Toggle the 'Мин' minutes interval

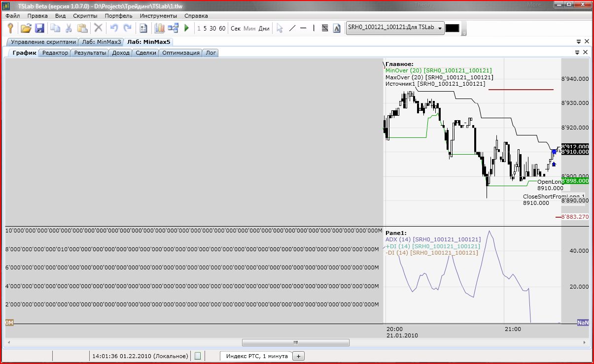(x=249, y=29)
